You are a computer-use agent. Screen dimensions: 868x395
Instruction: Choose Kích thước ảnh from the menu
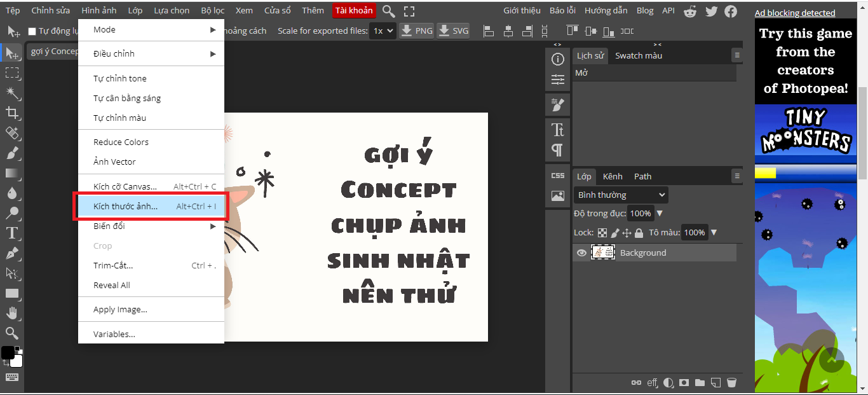click(x=151, y=206)
